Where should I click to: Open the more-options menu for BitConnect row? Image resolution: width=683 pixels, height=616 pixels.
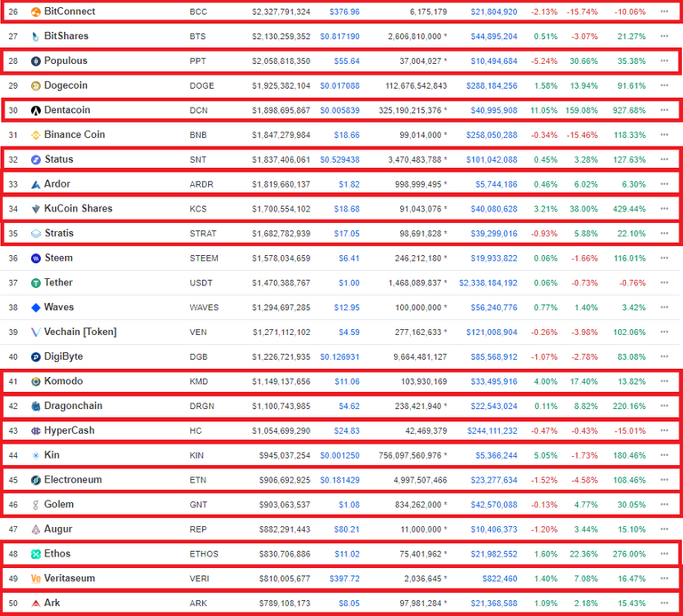click(x=664, y=12)
